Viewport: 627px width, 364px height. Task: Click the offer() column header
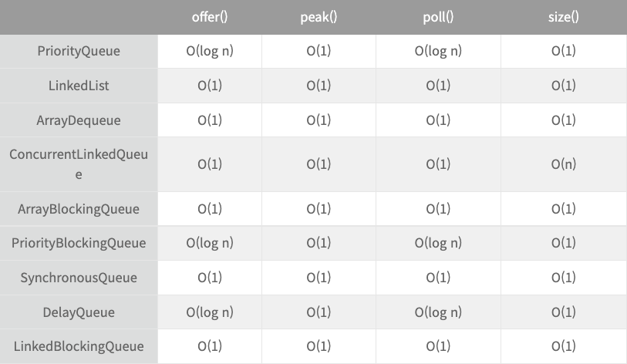[210, 18]
